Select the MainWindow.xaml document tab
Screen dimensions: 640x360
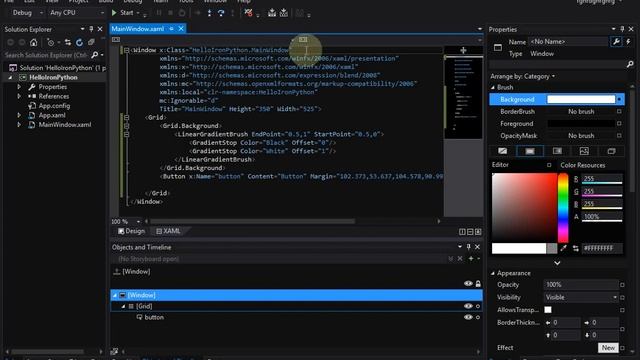138,29
